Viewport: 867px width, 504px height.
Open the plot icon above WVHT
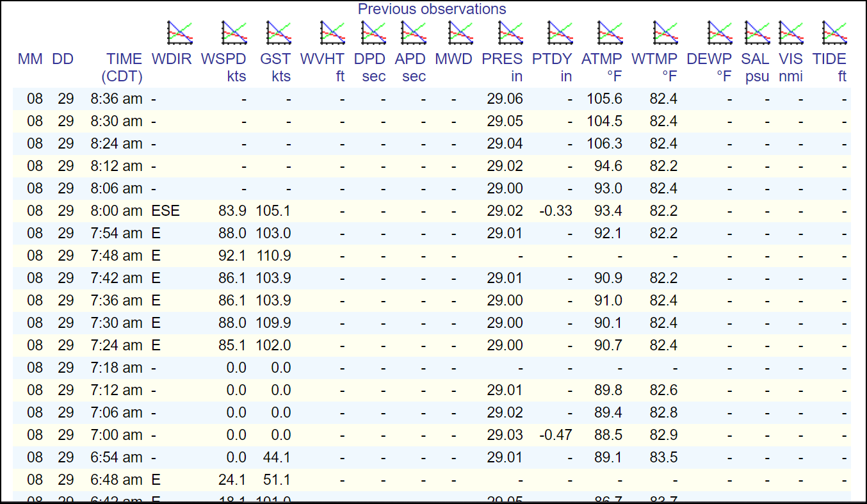(333, 32)
